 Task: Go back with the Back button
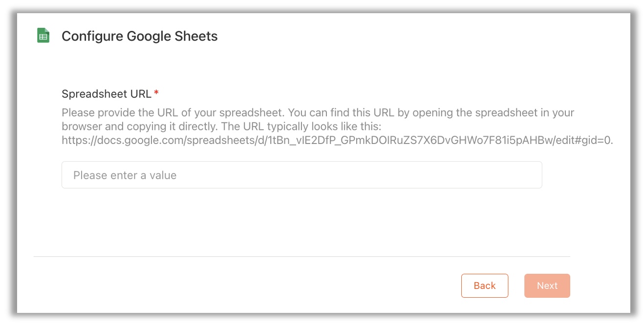(x=485, y=286)
